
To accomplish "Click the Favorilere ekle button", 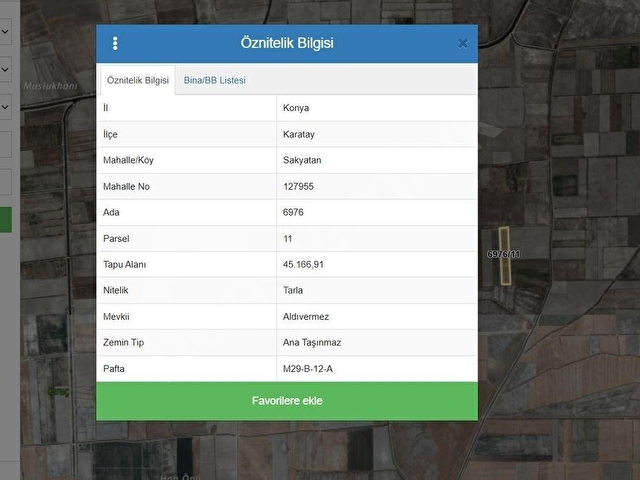I will click(x=287, y=401).
